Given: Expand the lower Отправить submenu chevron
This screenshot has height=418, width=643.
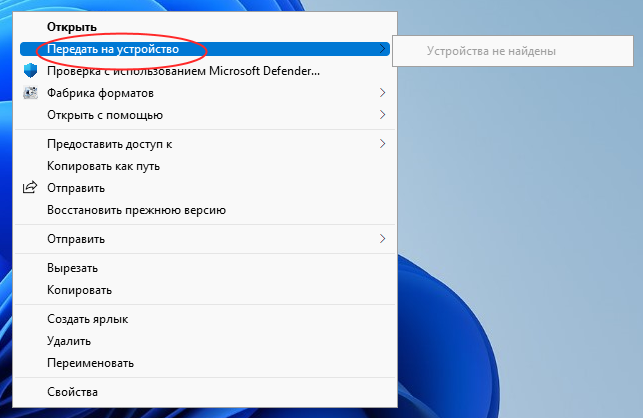Looking at the screenshot, I should click(x=382, y=238).
